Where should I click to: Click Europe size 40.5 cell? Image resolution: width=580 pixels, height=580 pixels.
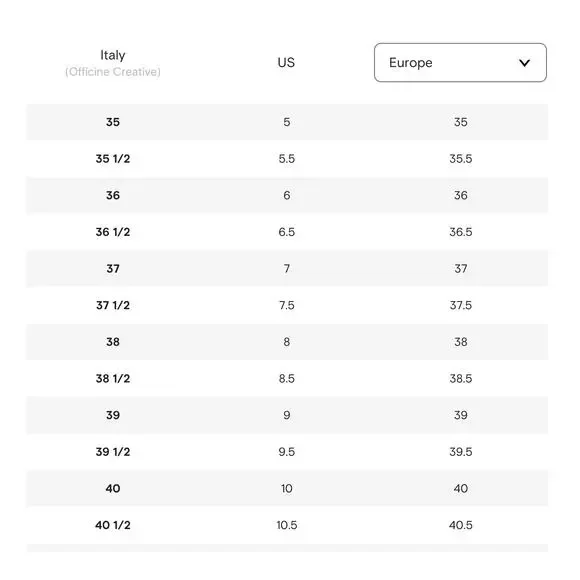(461, 525)
